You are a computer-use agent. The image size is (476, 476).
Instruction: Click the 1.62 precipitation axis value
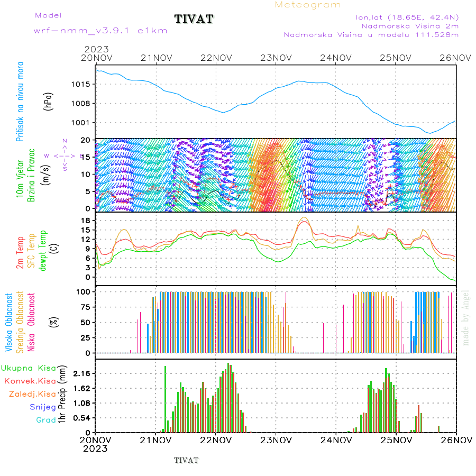point(82,389)
